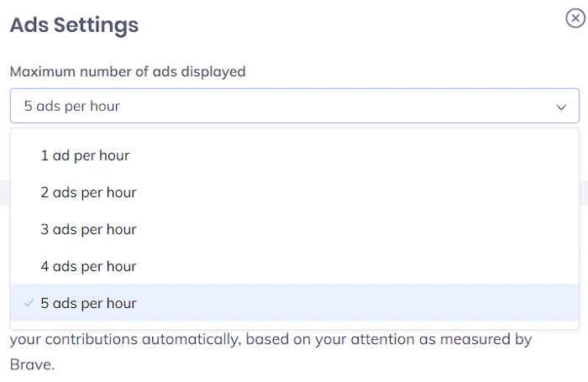This screenshot has width=588, height=382.
Task: Select the option just above the checked one
Action: click(88, 266)
